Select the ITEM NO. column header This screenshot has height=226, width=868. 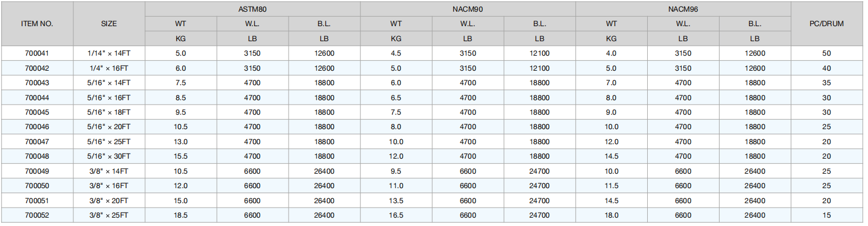pyautogui.click(x=37, y=24)
